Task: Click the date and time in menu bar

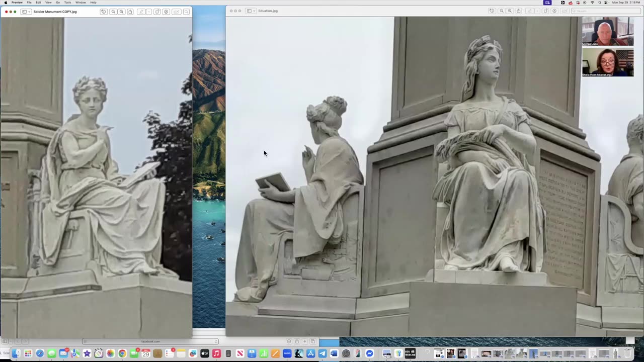Action: pos(626,3)
